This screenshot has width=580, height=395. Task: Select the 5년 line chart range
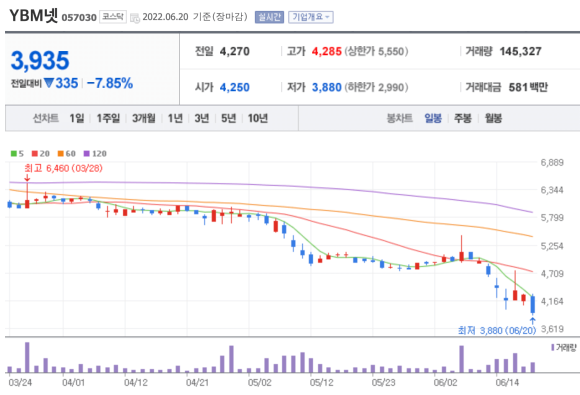pos(228,118)
